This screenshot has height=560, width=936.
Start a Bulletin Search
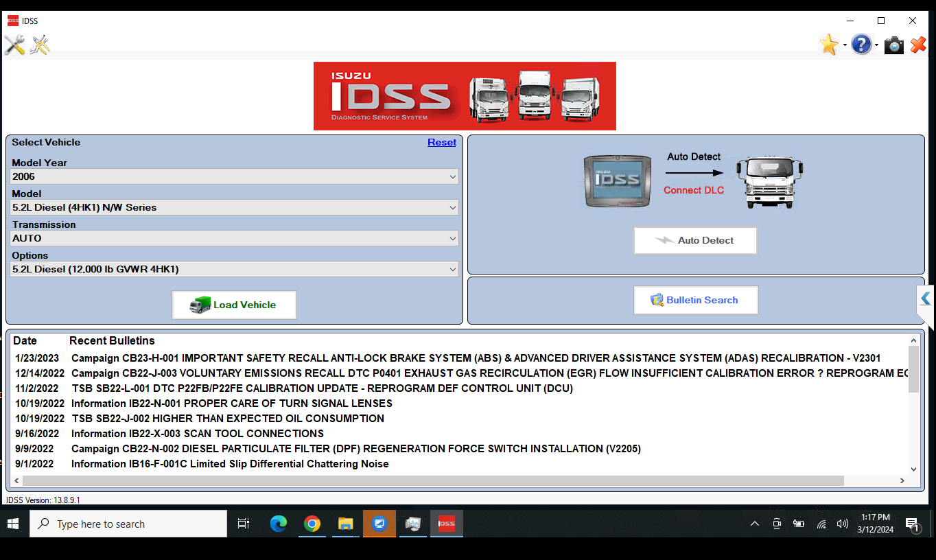click(x=696, y=300)
